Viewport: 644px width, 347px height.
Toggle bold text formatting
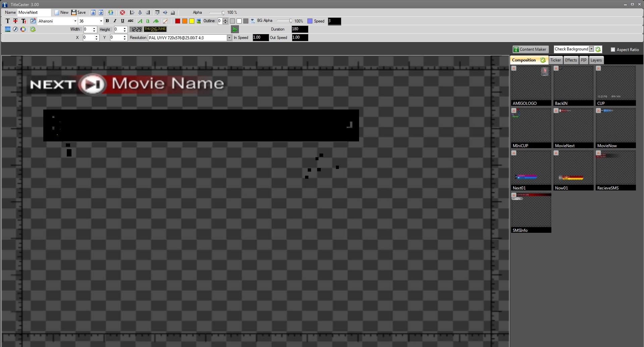click(x=107, y=21)
